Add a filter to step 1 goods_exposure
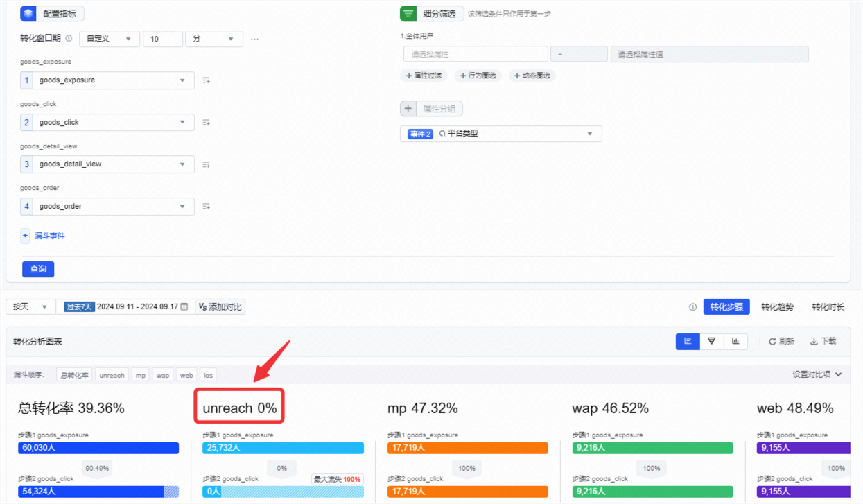863x504 pixels. (x=207, y=80)
